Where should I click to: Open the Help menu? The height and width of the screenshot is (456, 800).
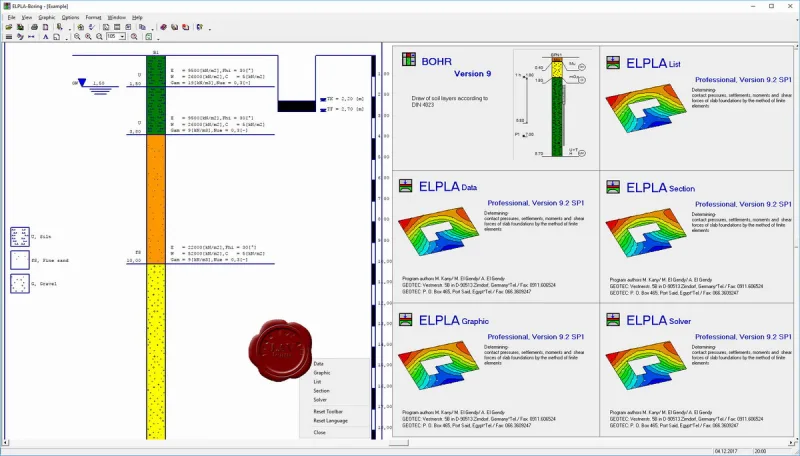[x=137, y=17]
